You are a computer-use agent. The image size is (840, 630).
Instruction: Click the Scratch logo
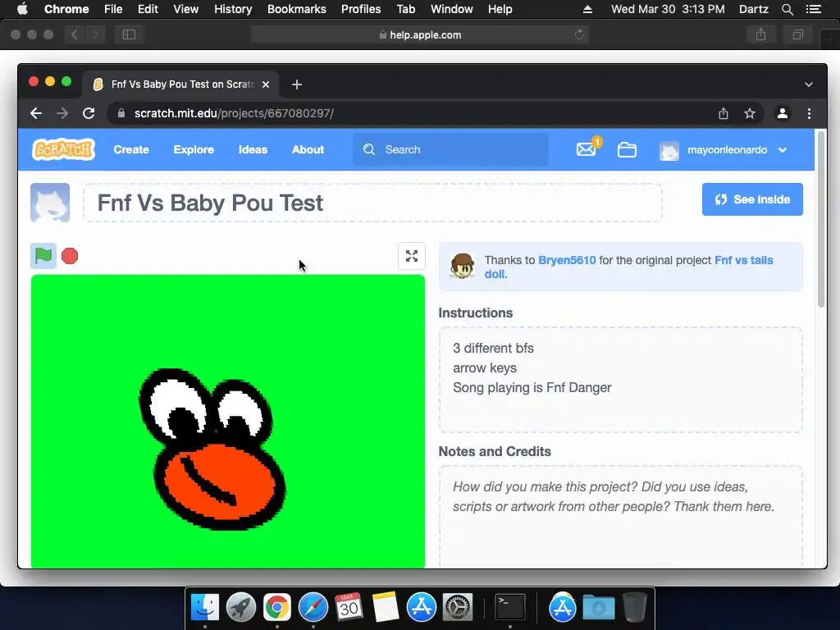click(x=63, y=149)
